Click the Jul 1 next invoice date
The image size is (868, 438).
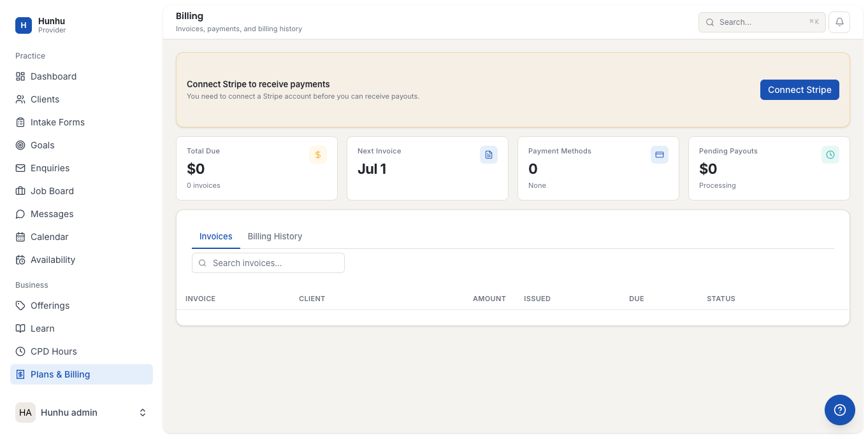coord(372,169)
